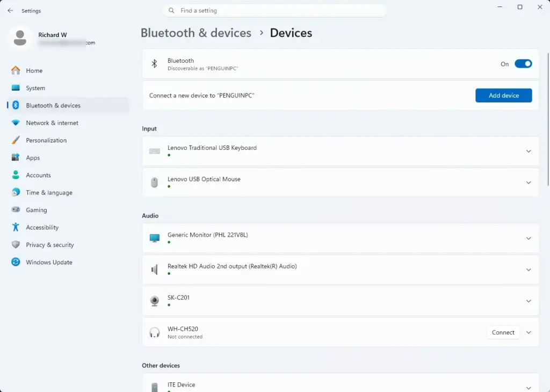Click the keyboard icon for Lenovo keyboard

155,151
